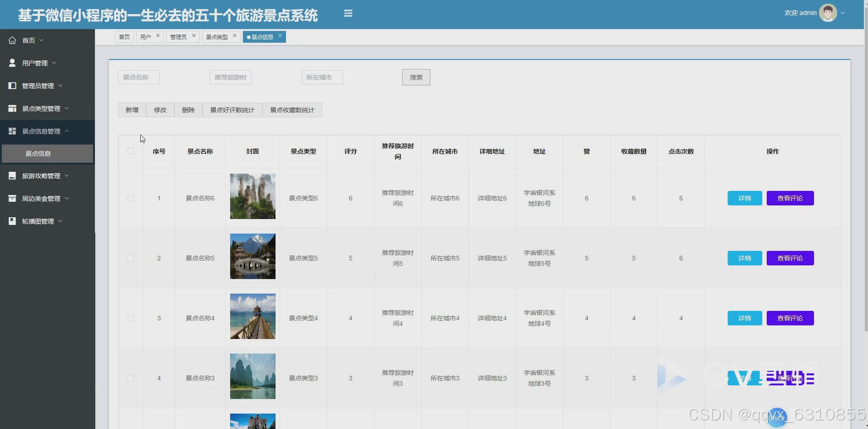The width and height of the screenshot is (868, 429).
Task: Click the 景点名称 search input field
Action: pyautogui.click(x=139, y=77)
